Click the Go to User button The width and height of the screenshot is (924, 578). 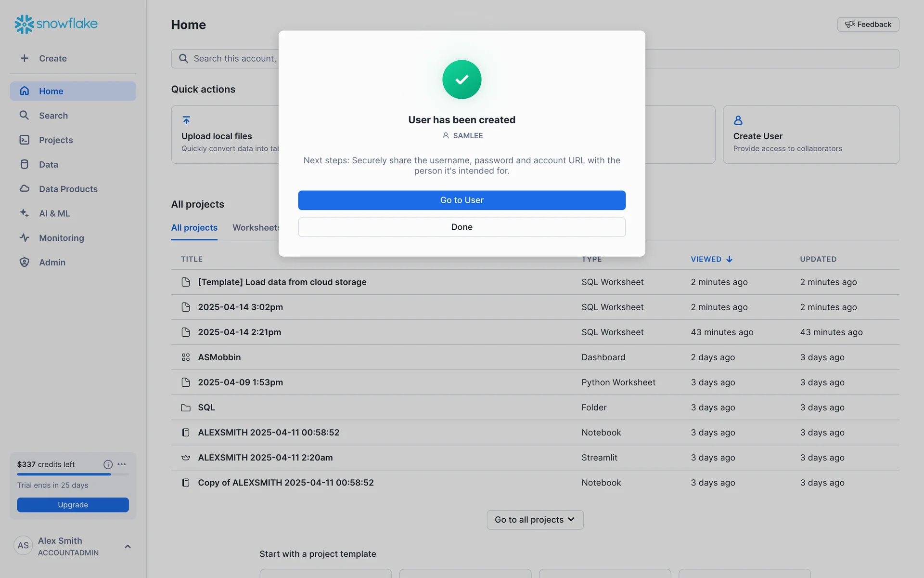pyautogui.click(x=462, y=200)
